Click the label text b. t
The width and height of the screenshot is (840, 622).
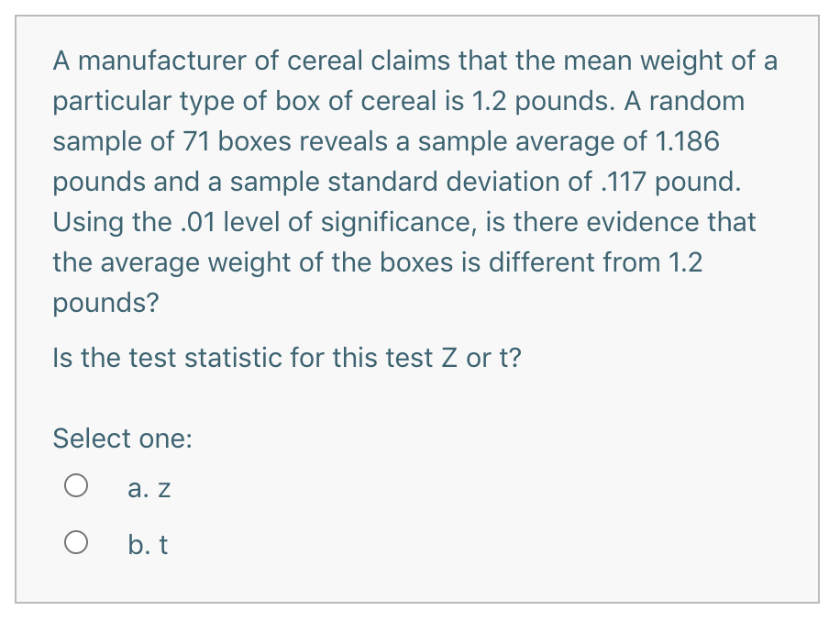tap(148, 544)
